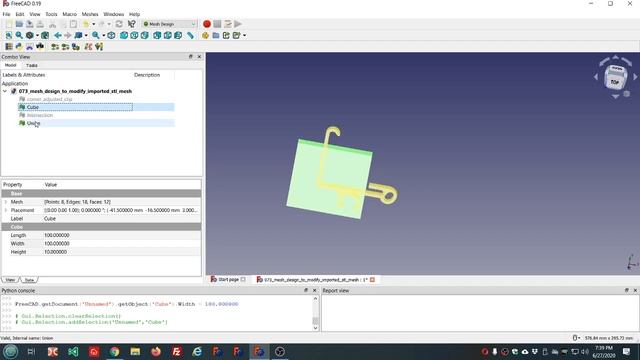Start macro recording with the red circle
Viewport: 640px width, 360px height.
[207, 24]
